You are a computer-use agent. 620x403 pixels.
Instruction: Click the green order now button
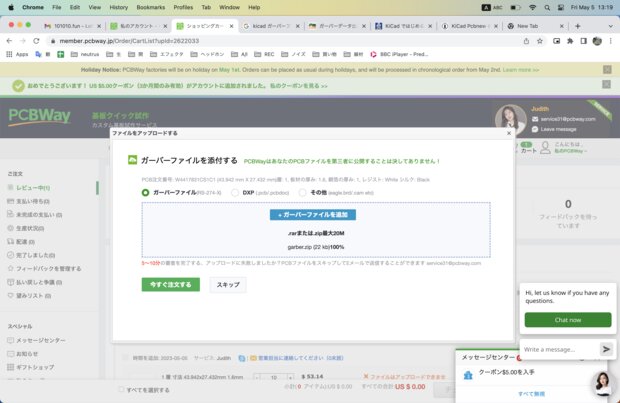(x=170, y=284)
